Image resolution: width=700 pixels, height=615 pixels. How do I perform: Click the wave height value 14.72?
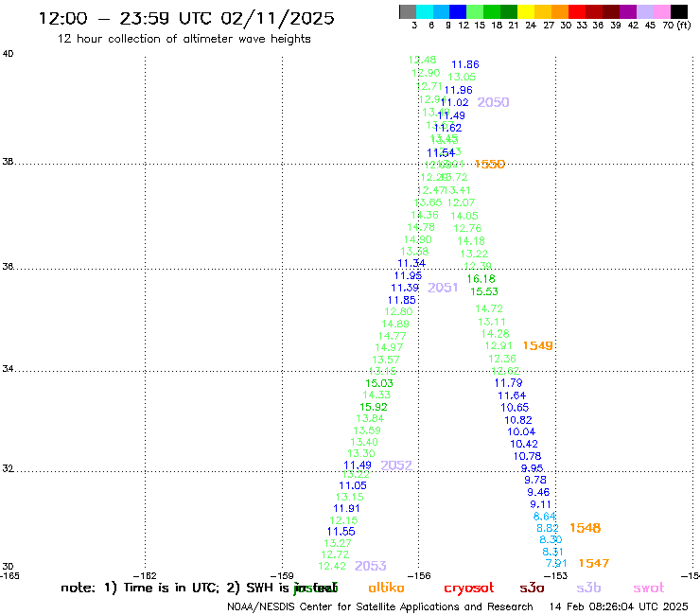coord(489,308)
